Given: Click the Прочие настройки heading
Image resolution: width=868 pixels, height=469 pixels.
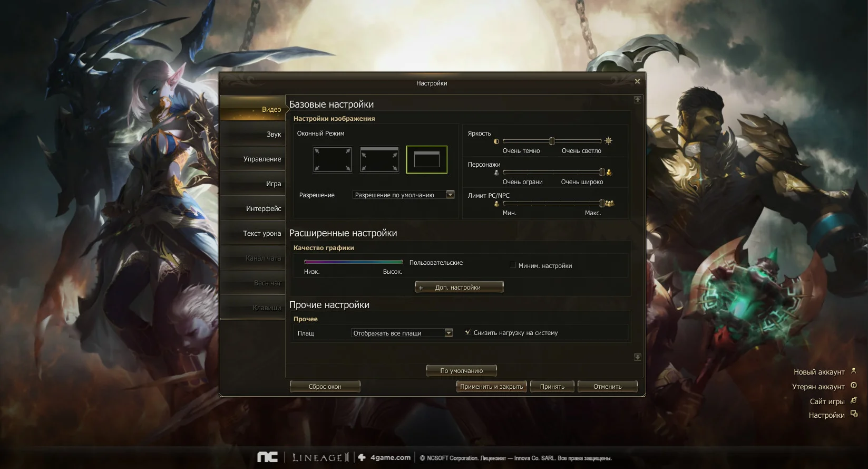Looking at the screenshot, I should (x=329, y=305).
